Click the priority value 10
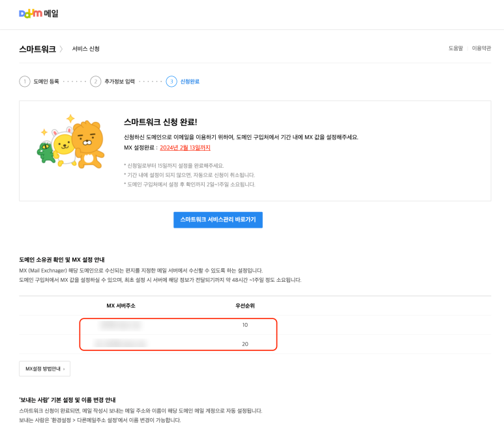The width and height of the screenshot is (504, 428). (245, 325)
